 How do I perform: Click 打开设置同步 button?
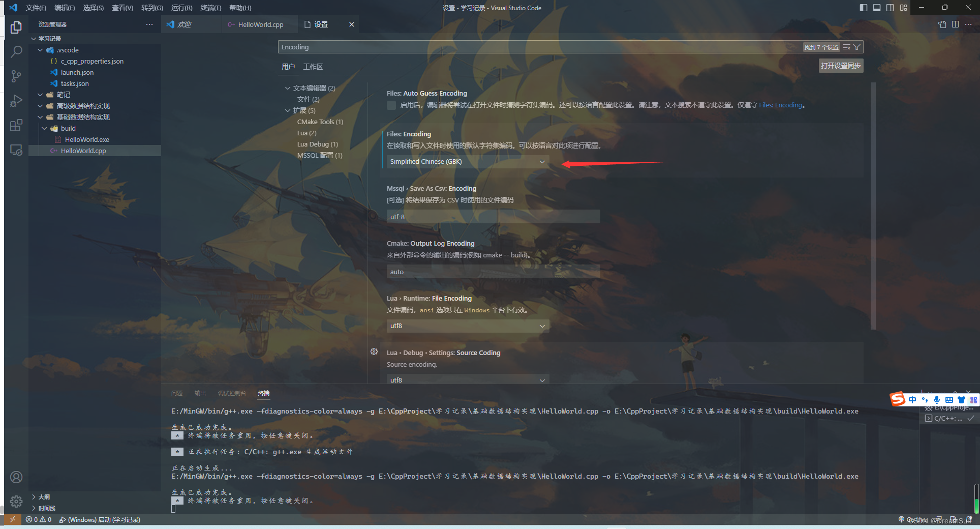click(841, 66)
